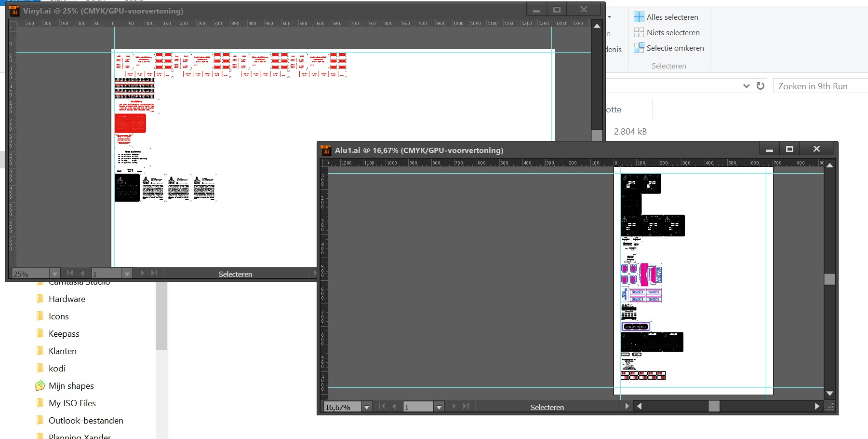Click the Illustrator icon in Vinyl.ai title bar
Viewport: 868px width, 439px height.
pyautogui.click(x=14, y=11)
